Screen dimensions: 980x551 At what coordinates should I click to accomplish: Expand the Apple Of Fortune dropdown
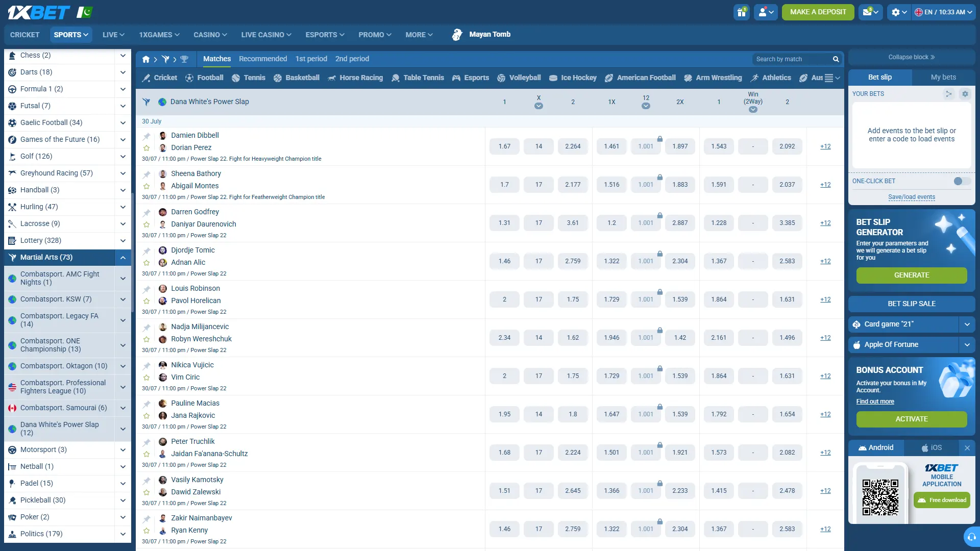pyautogui.click(x=967, y=344)
